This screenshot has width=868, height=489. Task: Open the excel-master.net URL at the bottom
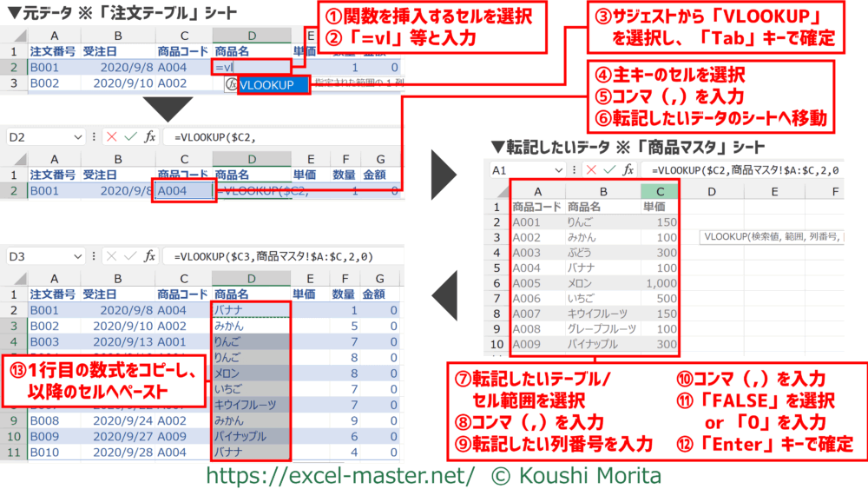(x=340, y=475)
